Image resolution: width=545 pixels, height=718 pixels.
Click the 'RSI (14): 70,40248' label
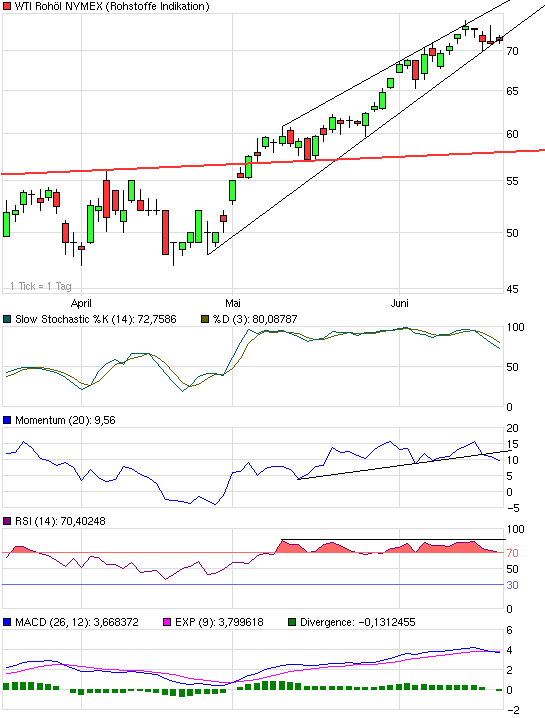[x=60, y=522]
